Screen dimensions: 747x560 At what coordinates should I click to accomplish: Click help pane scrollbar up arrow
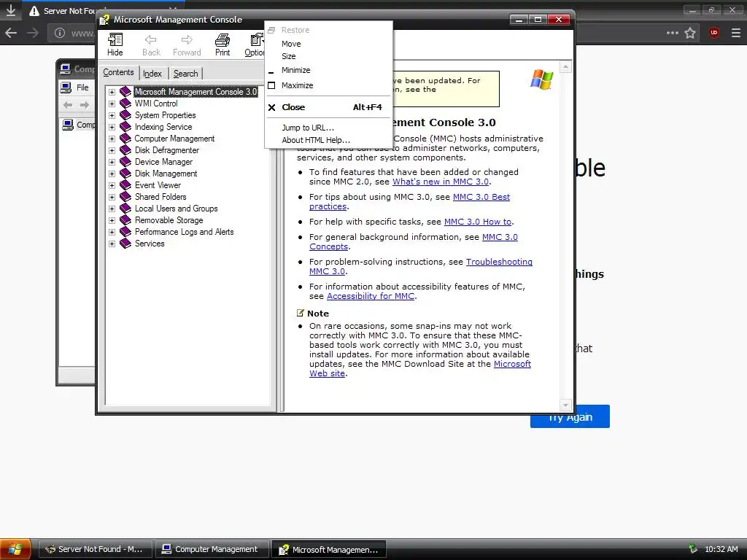click(565, 66)
